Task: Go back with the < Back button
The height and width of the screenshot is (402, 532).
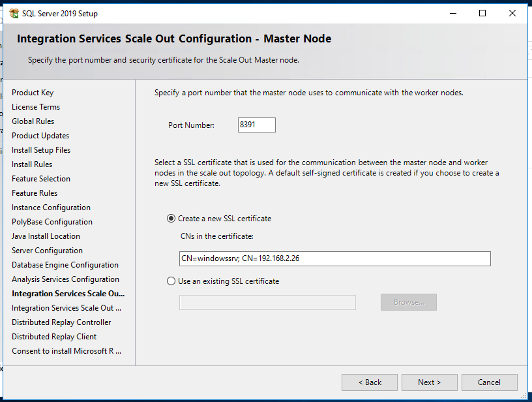Action: pos(370,382)
